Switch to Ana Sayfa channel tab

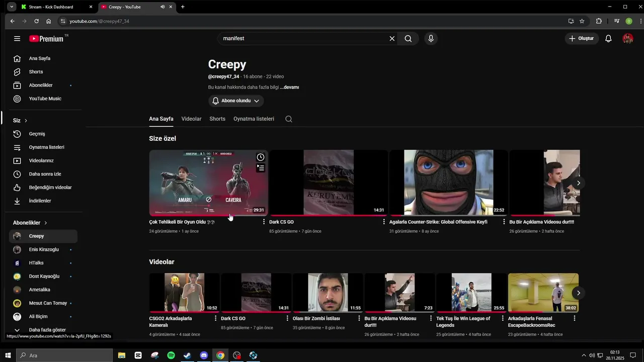(161, 119)
